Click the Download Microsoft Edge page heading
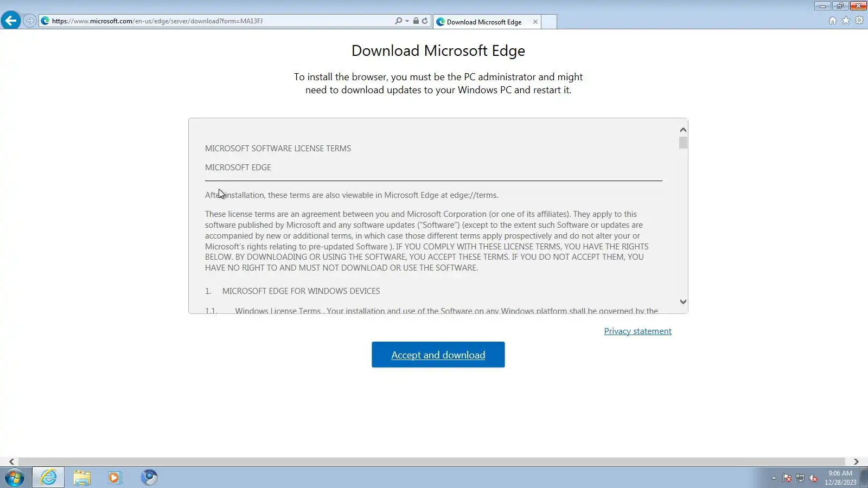The height and width of the screenshot is (488, 868). tap(438, 50)
